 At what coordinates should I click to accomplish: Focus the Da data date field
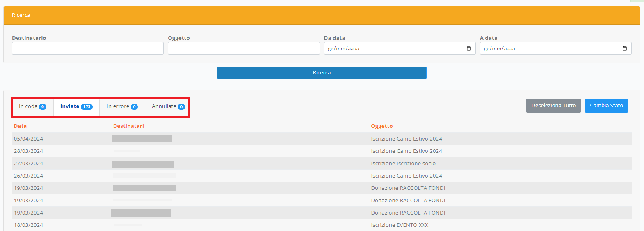coord(394,49)
